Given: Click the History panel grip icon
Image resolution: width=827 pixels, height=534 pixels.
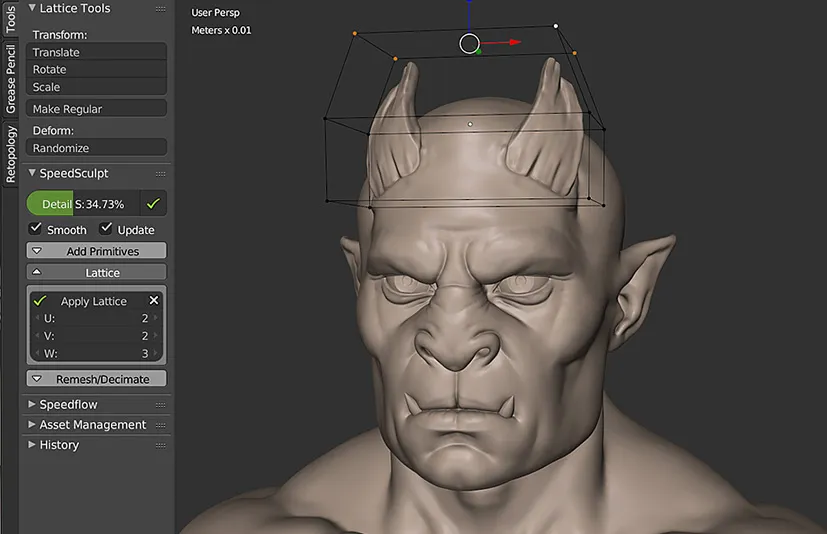Looking at the screenshot, I should click(160, 446).
